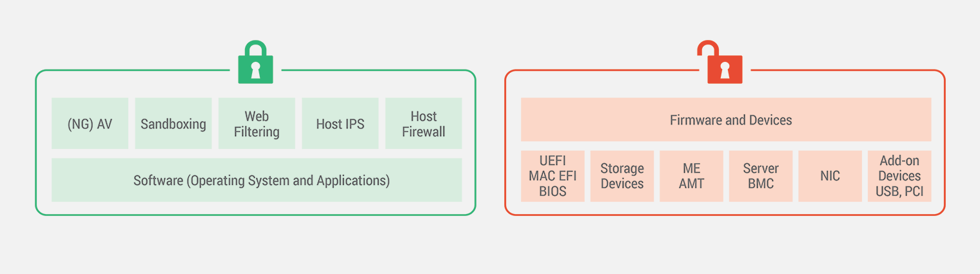Select the UEFI MAC EFI BIOS box
The image size is (980, 274).
coord(553,176)
